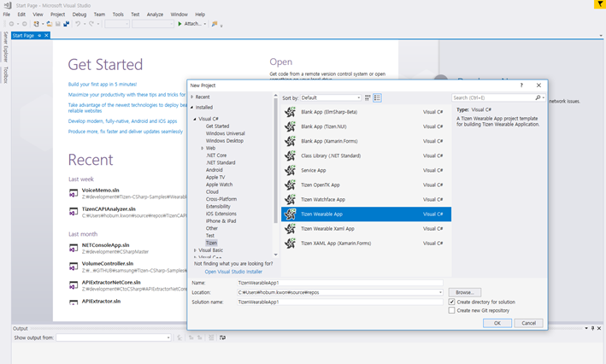Click the Browse button

tap(464, 292)
